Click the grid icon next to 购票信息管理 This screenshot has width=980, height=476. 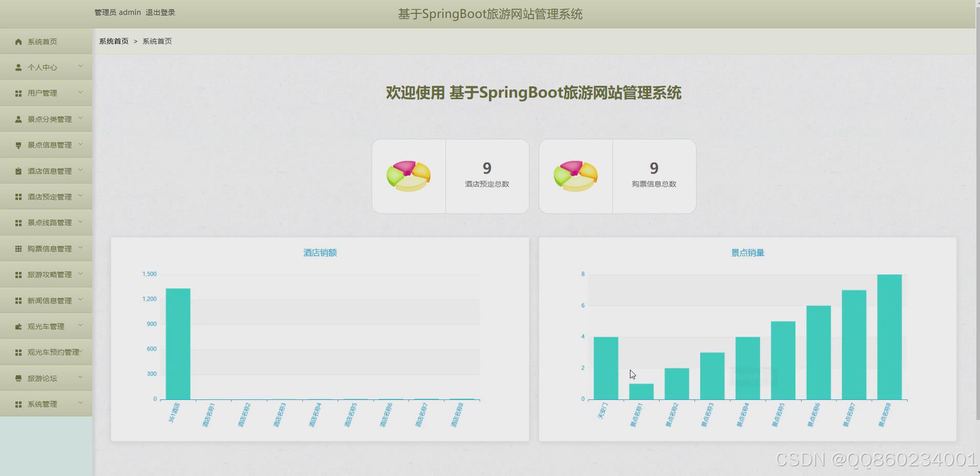(18, 249)
